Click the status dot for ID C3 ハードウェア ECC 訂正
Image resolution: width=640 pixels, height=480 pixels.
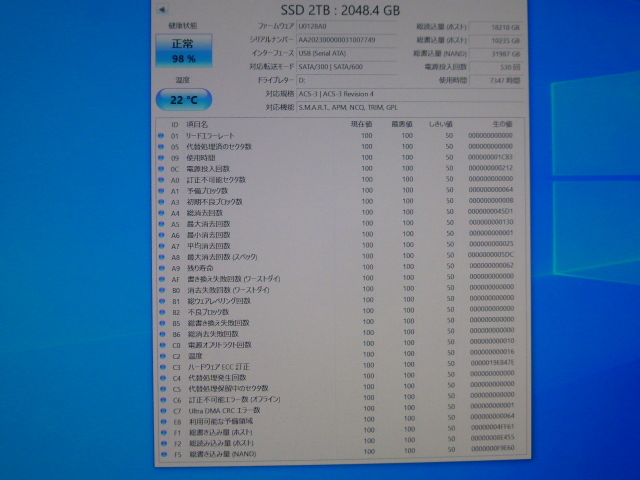(x=163, y=367)
